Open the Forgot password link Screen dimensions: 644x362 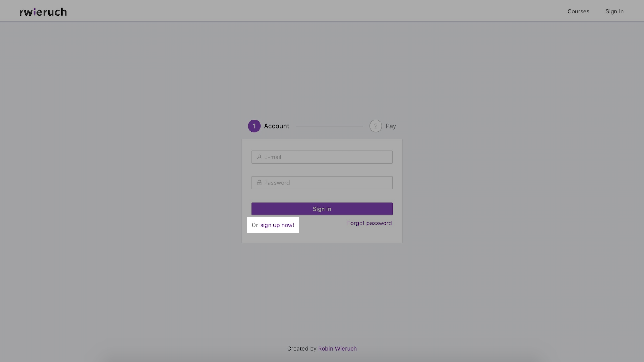pos(369,223)
